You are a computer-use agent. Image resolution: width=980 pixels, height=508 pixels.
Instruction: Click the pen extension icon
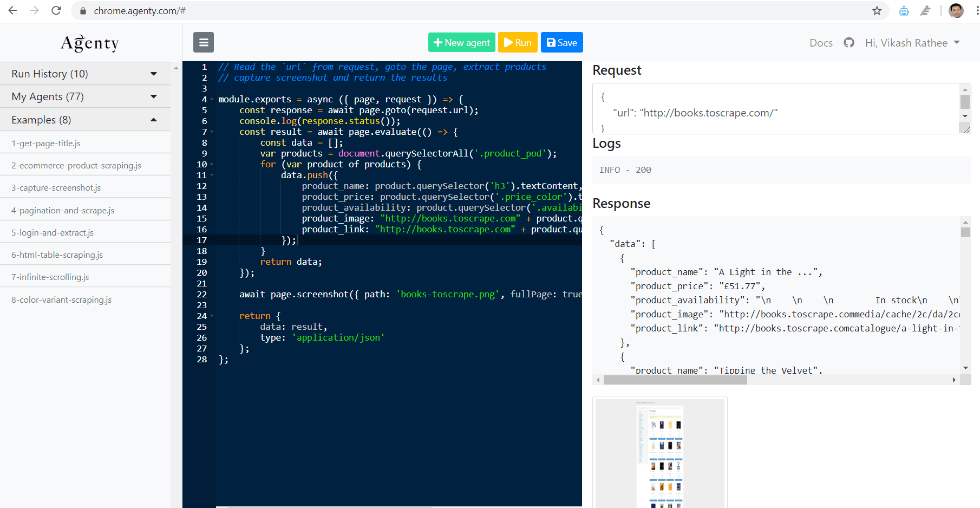coord(925,11)
